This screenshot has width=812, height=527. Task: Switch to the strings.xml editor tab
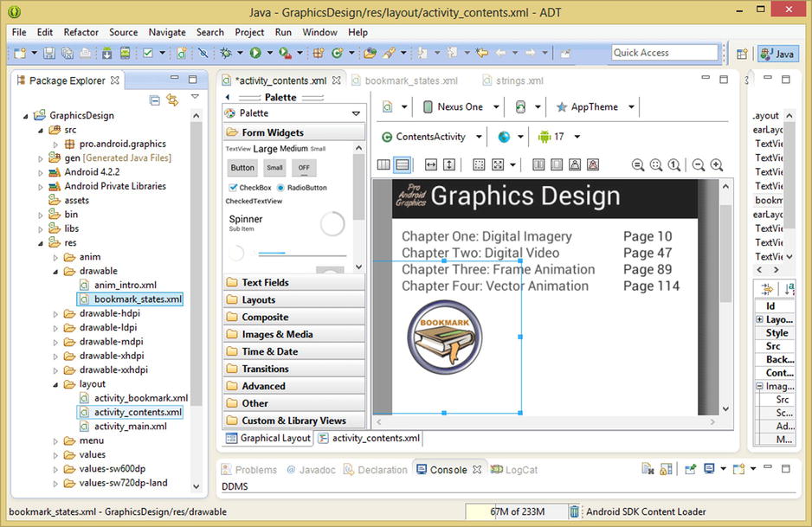click(513, 80)
